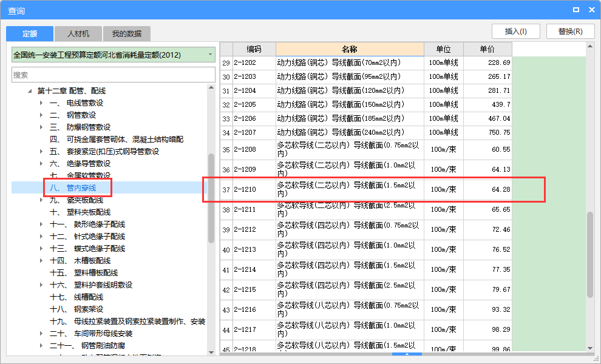Select 十七、线槽配线 tree item
Viewport: 601px width, 364px height.
[76, 297]
